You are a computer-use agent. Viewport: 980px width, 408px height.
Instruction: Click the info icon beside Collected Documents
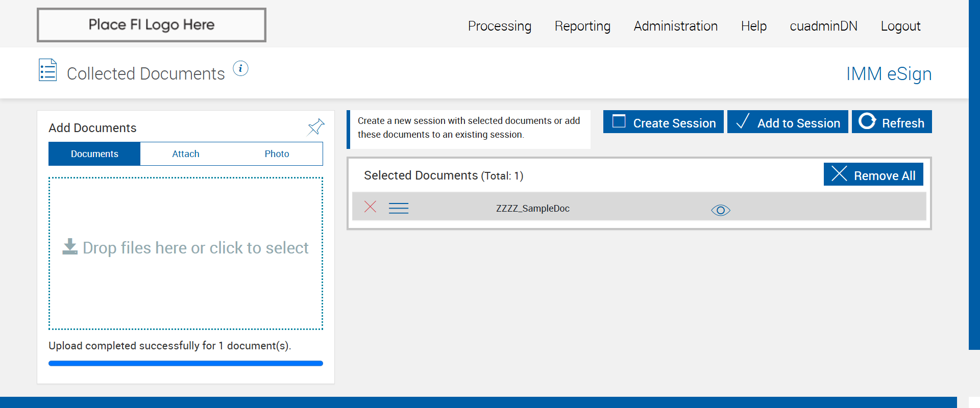pos(240,68)
